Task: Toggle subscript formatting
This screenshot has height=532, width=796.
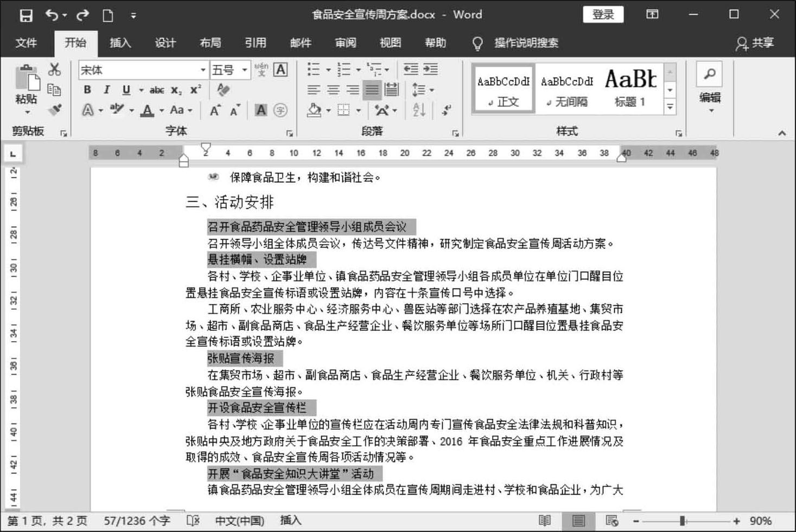Action: click(x=176, y=90)
